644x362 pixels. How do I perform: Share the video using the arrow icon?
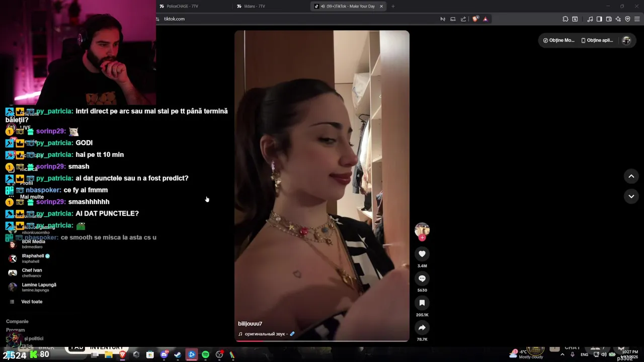point(422,328)
